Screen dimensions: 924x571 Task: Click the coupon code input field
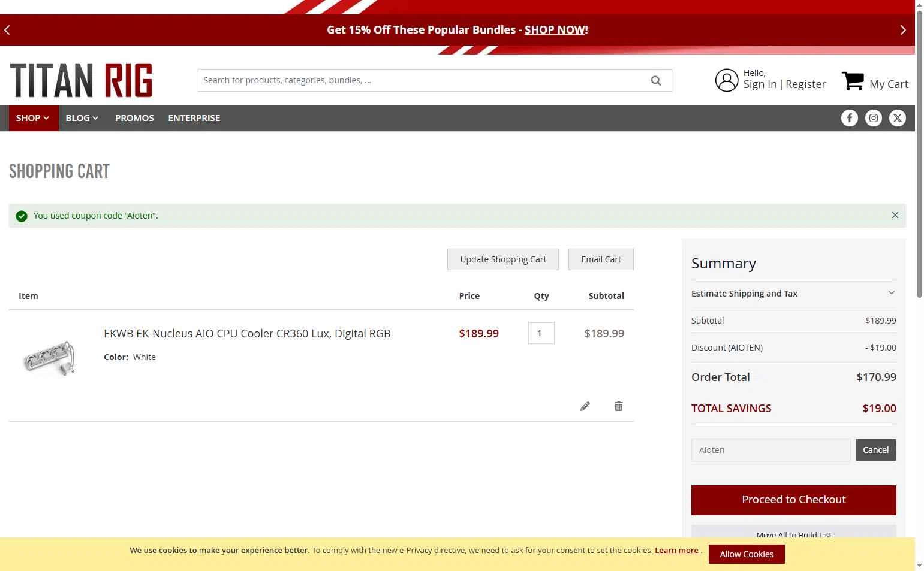(x=770, y=450)
